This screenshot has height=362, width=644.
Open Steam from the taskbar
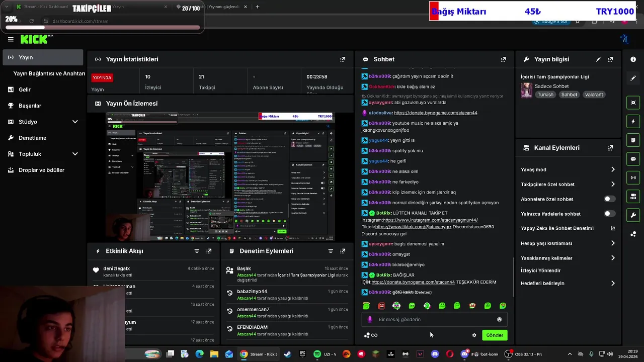point(287,354)
